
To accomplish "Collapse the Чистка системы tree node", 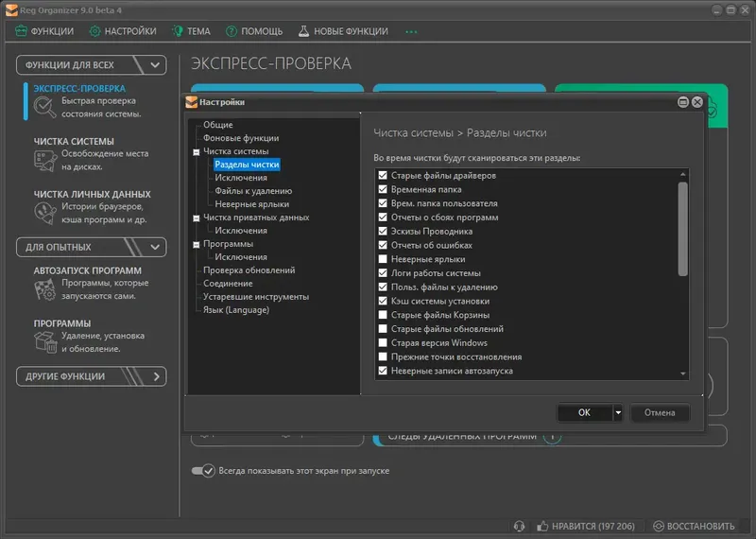I will (197, 152).
